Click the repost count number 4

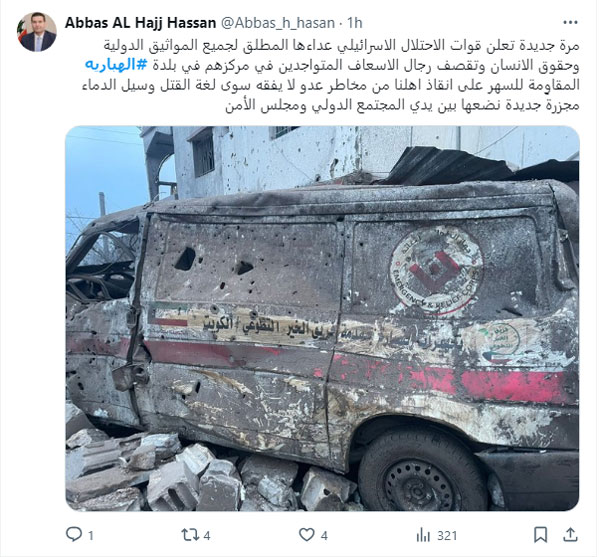point(207,536)
